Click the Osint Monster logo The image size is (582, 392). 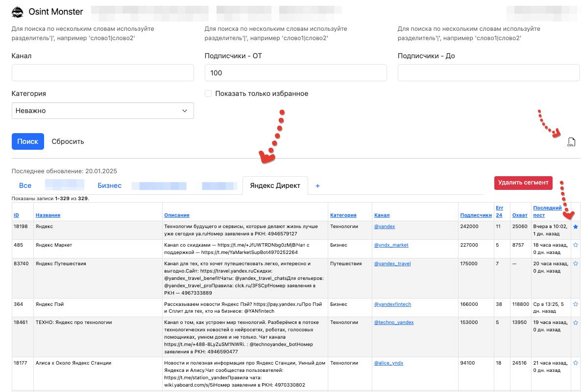(x=17, y=11)
